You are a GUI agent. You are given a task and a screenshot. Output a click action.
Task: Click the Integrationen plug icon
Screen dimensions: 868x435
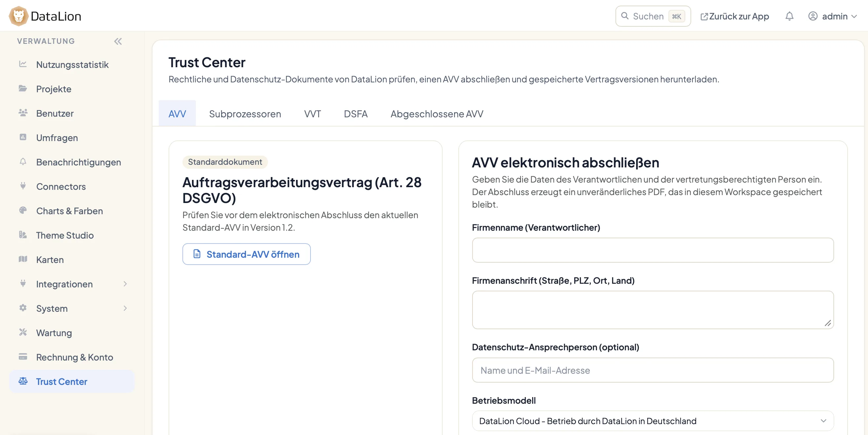pyautogui.click(x=23, y=284)
